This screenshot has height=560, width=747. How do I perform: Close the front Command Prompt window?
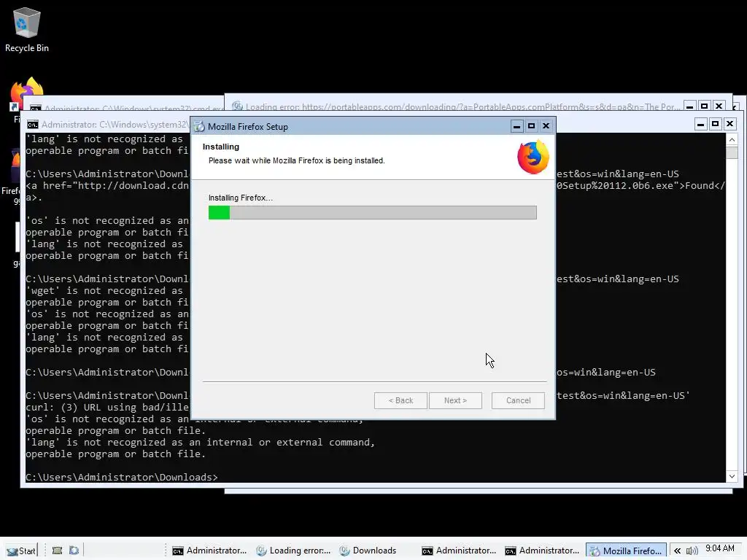[729, 124]
